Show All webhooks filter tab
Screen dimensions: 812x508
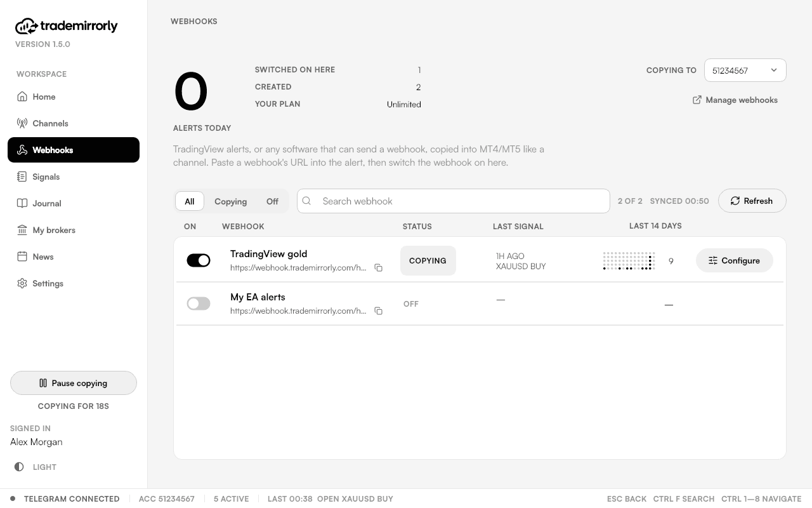click(189, 201)
